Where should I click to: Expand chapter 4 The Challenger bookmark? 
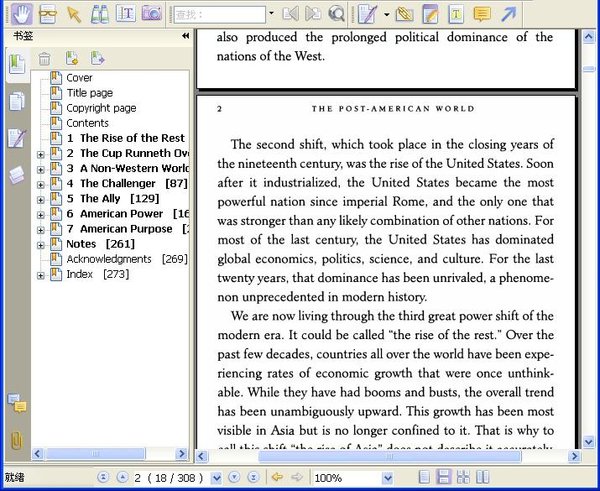pyautogui.click(x=41, y=185)
